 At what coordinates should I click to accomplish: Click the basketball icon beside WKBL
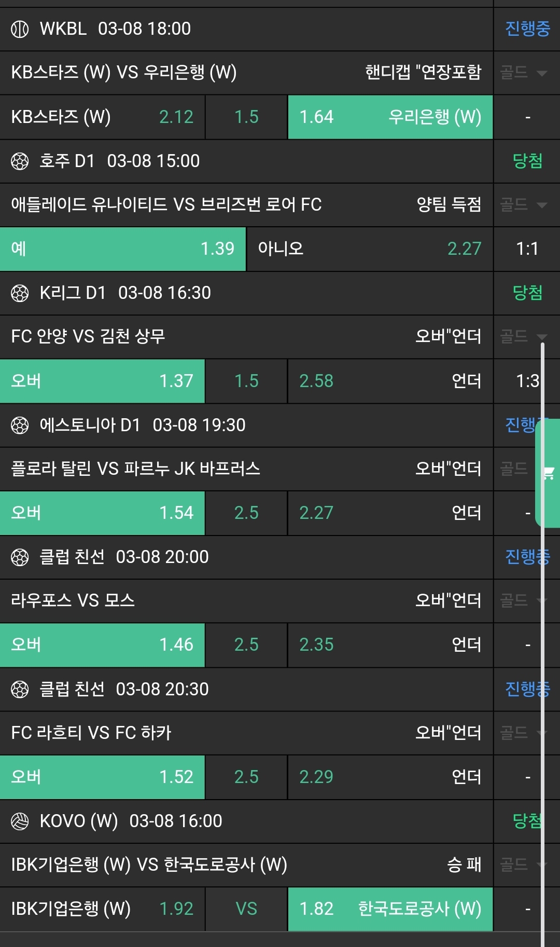(20, 29)
